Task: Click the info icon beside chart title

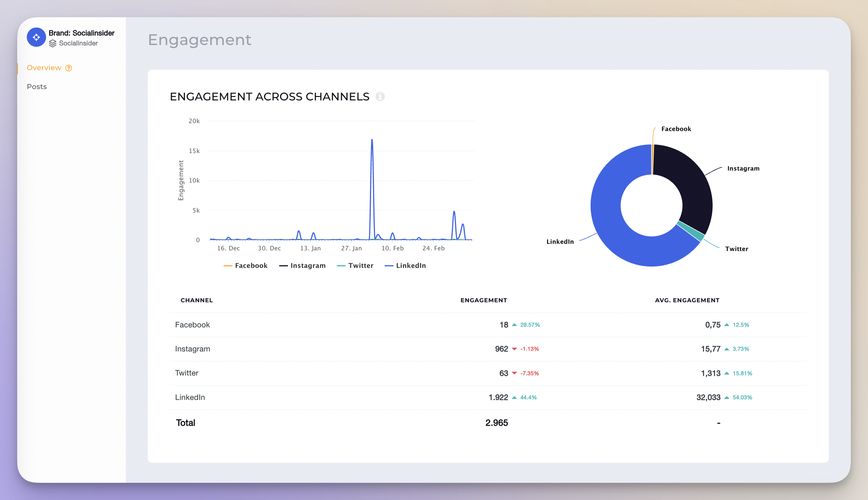Action: point(380,97)
